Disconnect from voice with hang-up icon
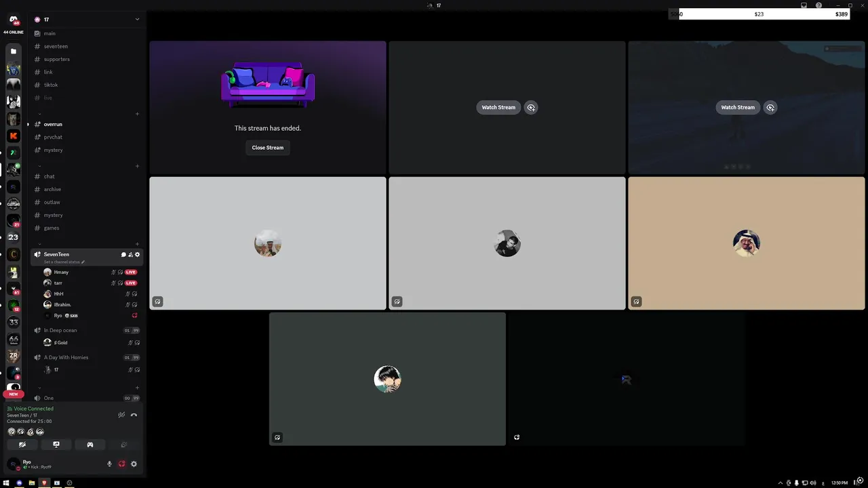The width and height of the screenshot is (868, 488). point(134,415)
